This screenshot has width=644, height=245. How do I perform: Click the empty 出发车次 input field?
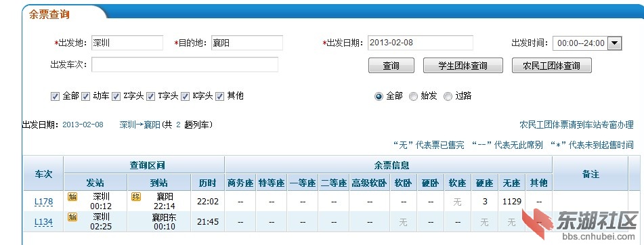pos(185,64)
